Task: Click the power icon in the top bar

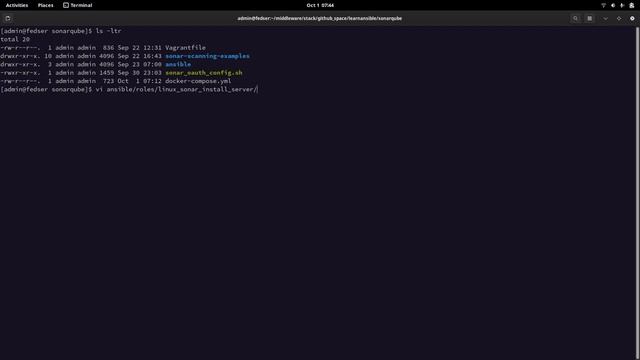Action: 622,5
